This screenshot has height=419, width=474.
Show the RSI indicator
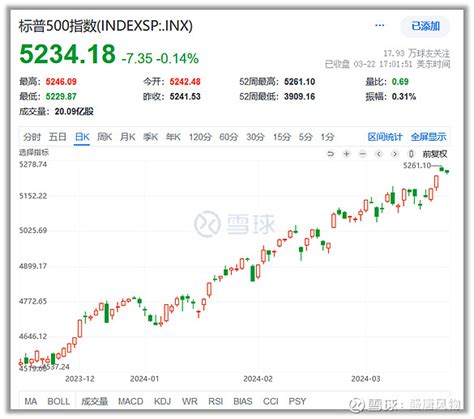point(215,401)
